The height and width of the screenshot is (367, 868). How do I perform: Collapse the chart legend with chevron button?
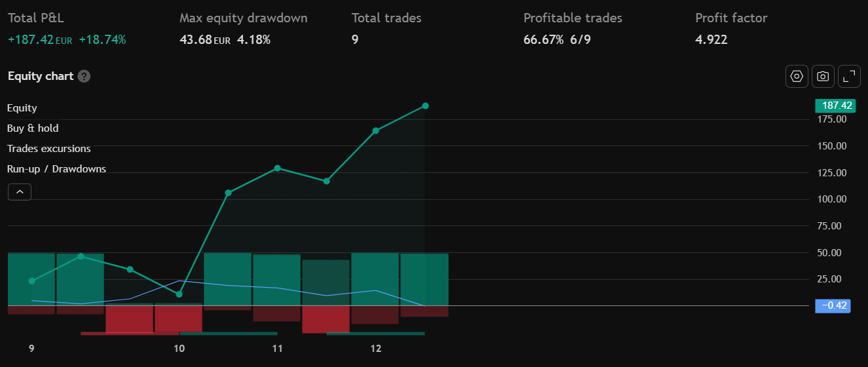tap(20, 192)
